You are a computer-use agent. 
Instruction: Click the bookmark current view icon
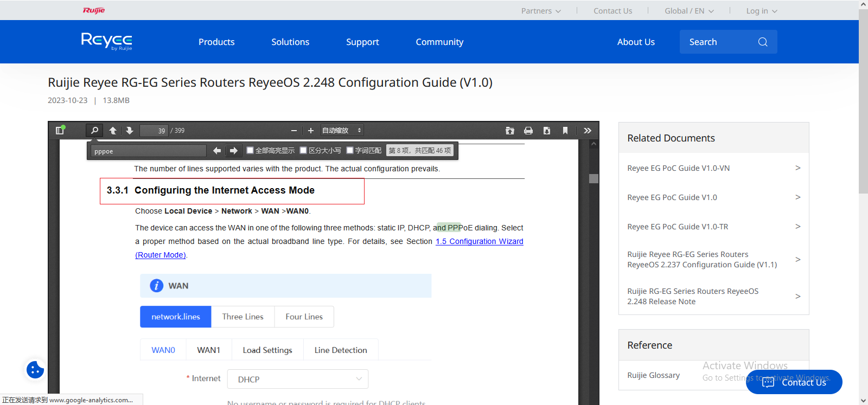pyautogui.click(x=565, y=131)
